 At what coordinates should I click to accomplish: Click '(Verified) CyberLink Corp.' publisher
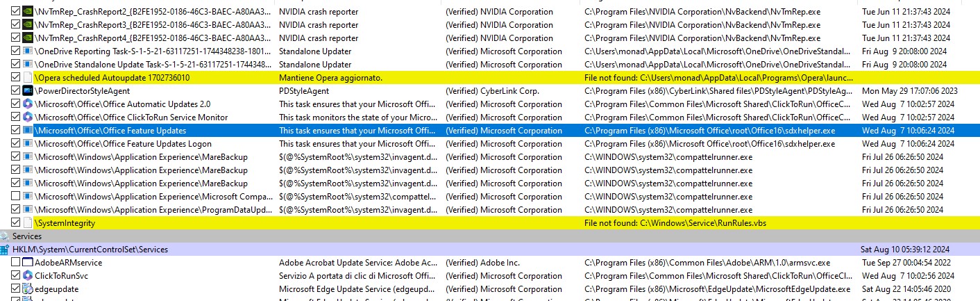coord(494,91)
